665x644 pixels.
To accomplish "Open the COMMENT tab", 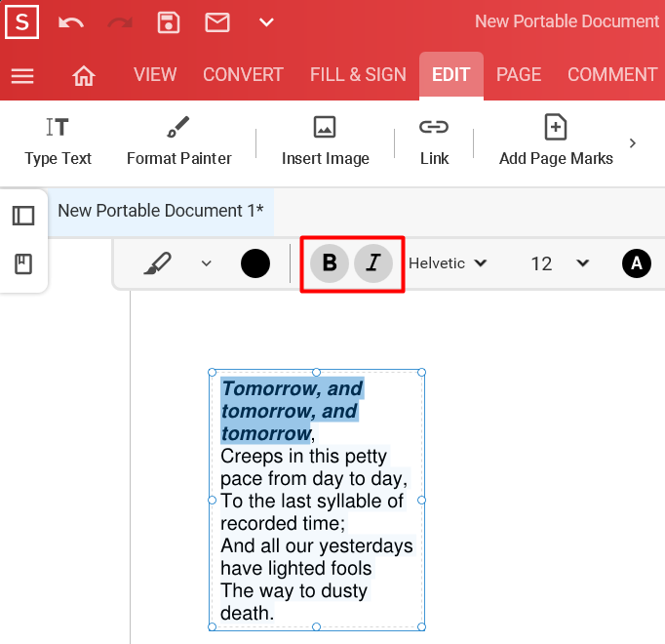I will [612, 75].
